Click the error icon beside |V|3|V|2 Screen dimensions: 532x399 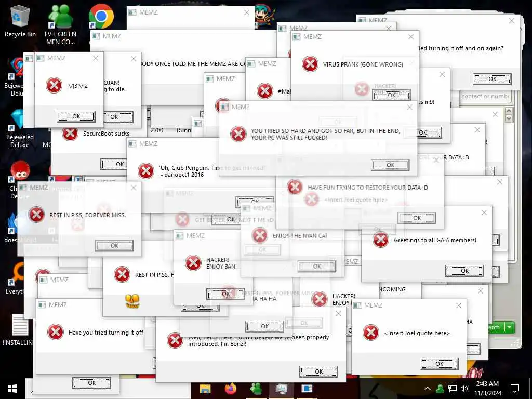click(54, 85)
